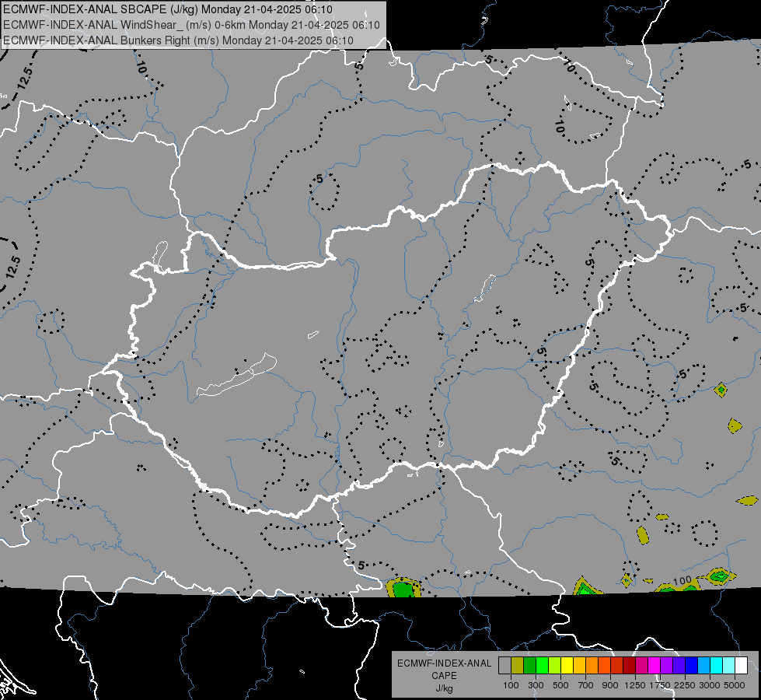761x700 pixels.
Task: Click the 100 contour label on the map
Action: coord(682,580)
